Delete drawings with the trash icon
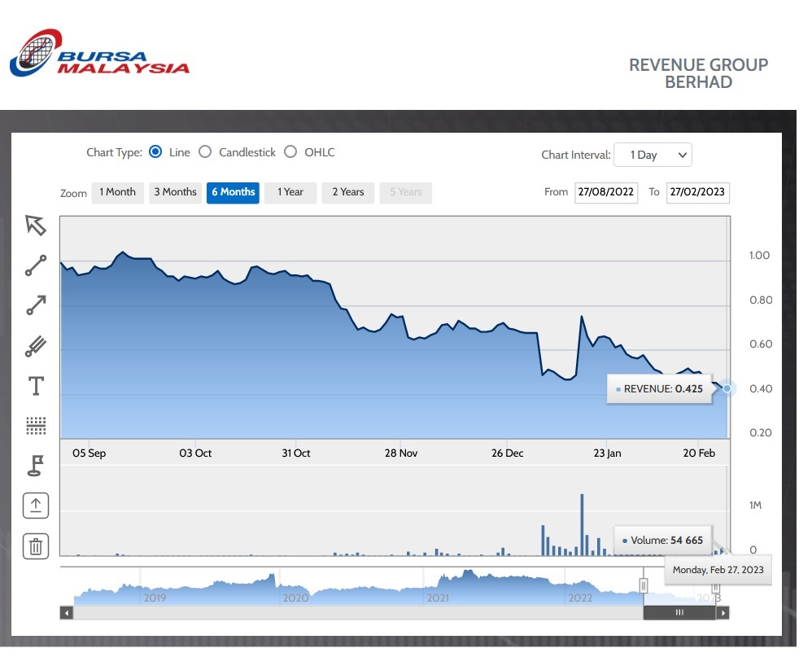 (x=36, y=546)
